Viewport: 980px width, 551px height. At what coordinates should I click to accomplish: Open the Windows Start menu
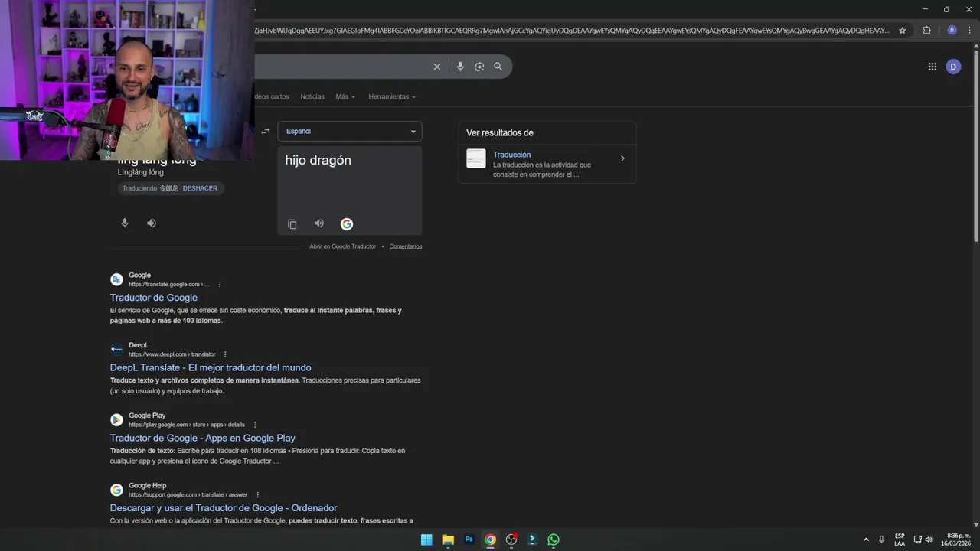[426, 540]
